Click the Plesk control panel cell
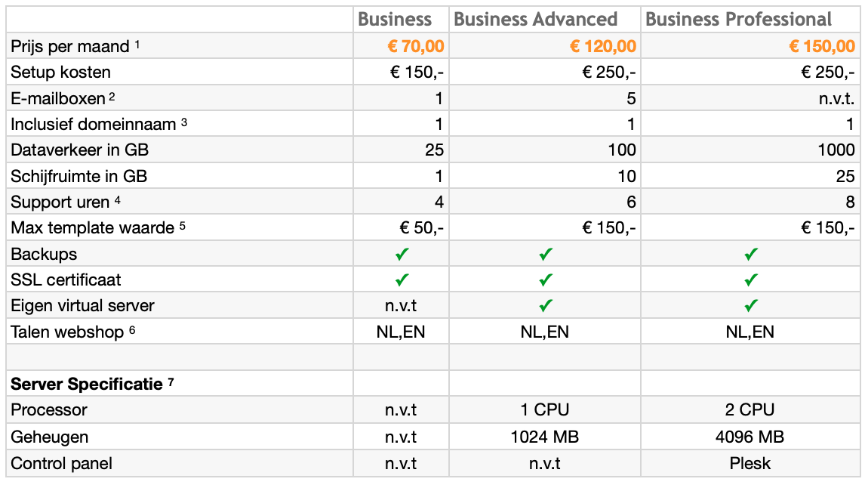Viewport: 868px width, 485px height. [750, 462]
